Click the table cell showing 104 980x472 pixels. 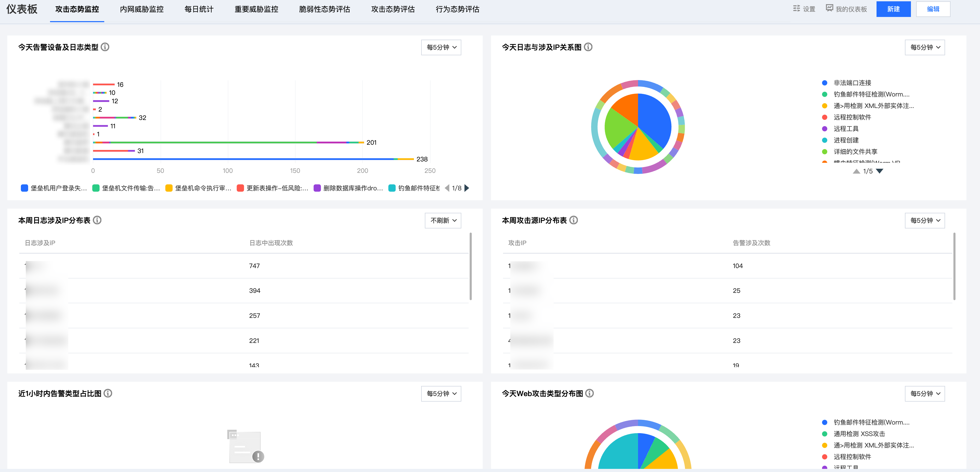738,266
